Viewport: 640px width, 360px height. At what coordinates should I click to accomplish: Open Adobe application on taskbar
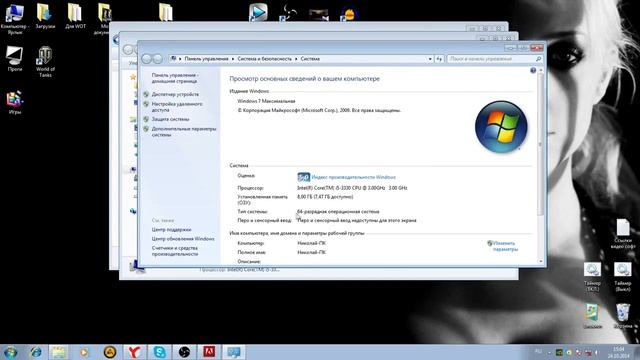pyautogui.click(x=209, y=352)
